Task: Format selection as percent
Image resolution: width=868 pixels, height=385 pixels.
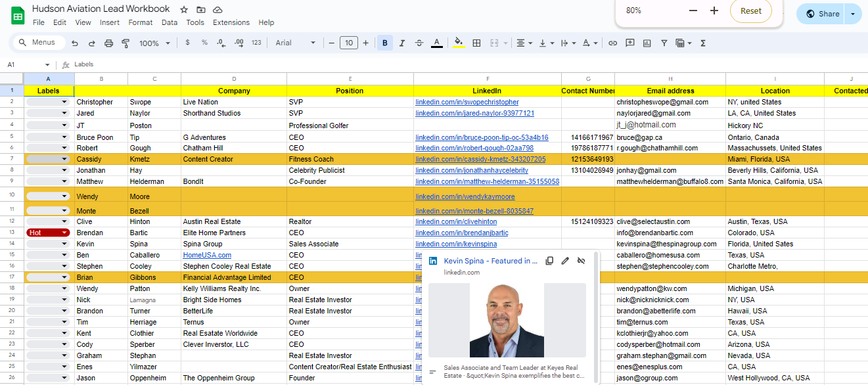Action: [204, 43]
